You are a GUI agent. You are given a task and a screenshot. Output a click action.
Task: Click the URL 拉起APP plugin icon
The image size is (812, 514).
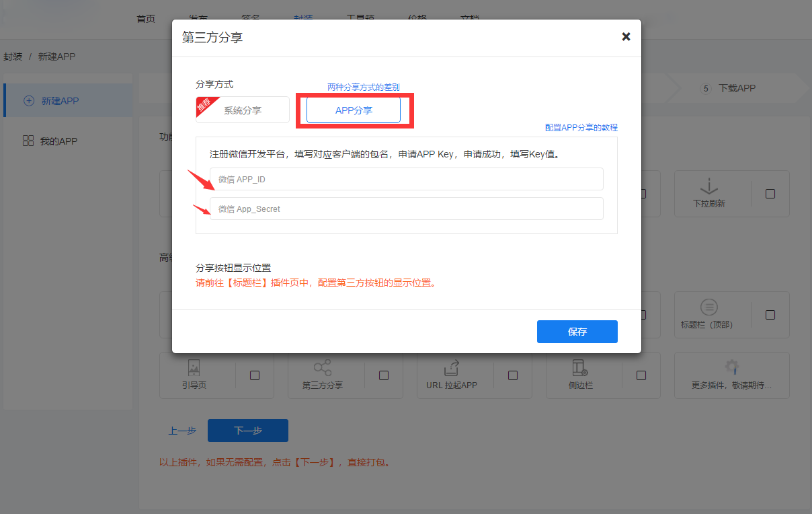[451, 367]
